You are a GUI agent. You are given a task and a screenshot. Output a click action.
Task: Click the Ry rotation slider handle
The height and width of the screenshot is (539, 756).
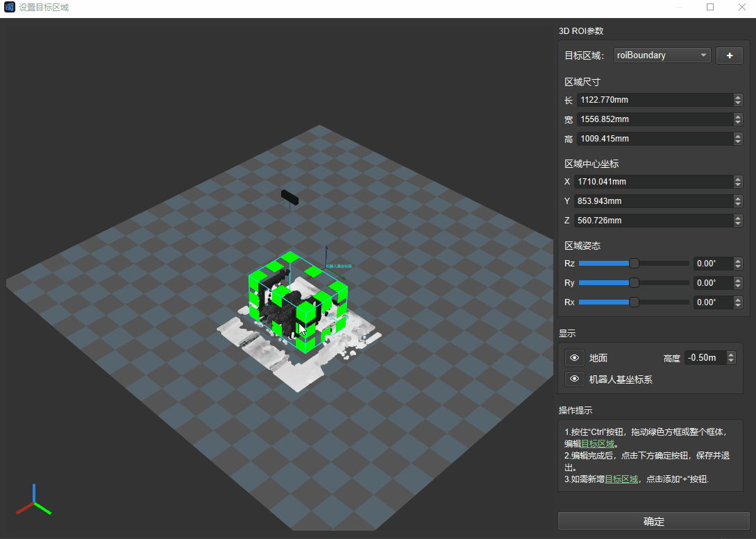pos(634,283)
